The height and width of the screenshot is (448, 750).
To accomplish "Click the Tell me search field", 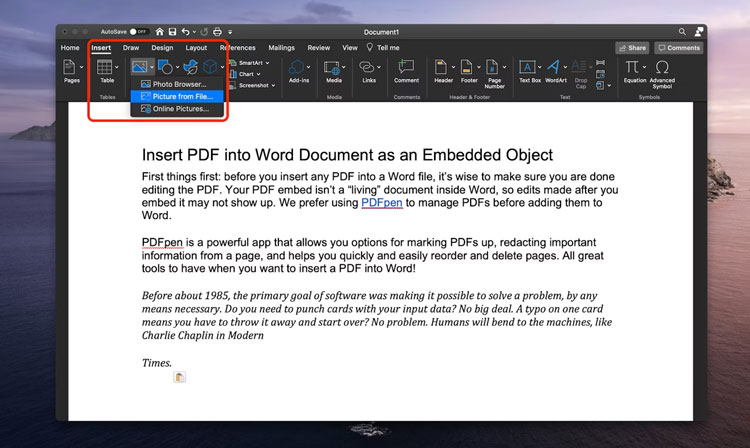I will tap(388, 47).
